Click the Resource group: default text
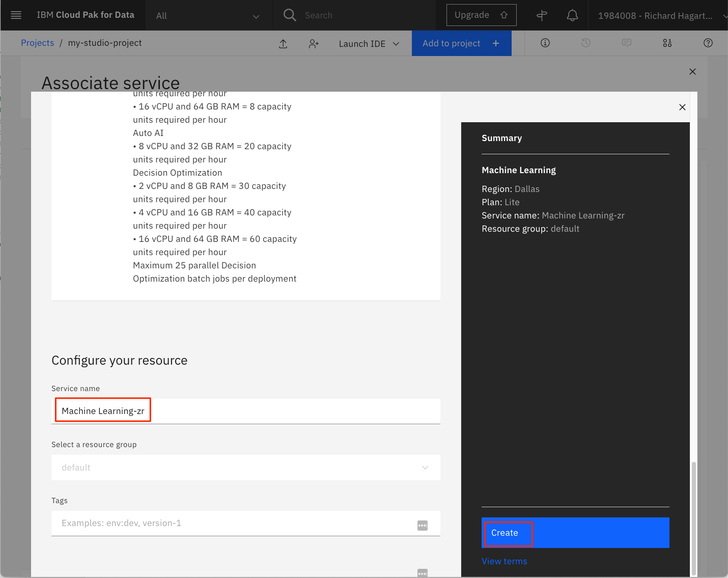 click(530, 229)
